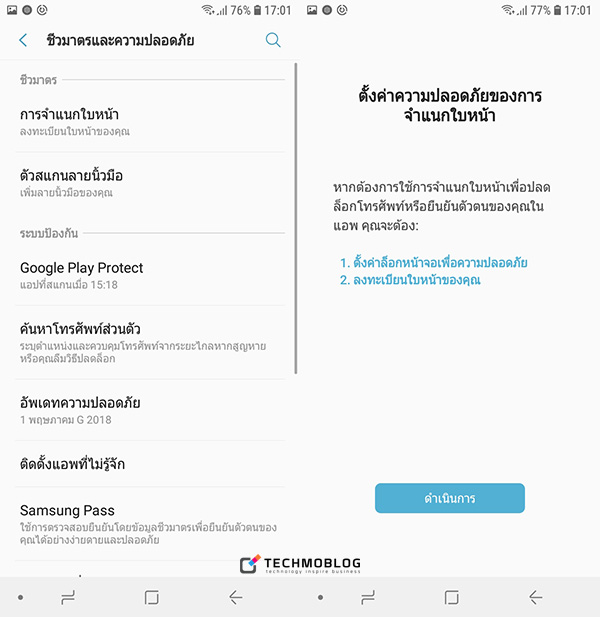Tap the navigation bar lock dot on right screen
600x617 pixels.
coord(320,597)
